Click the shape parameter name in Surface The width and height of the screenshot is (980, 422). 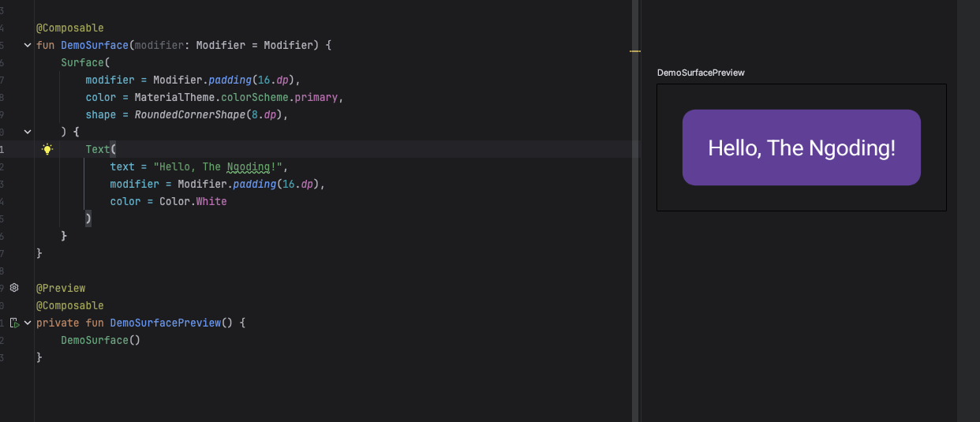point(101,114)
